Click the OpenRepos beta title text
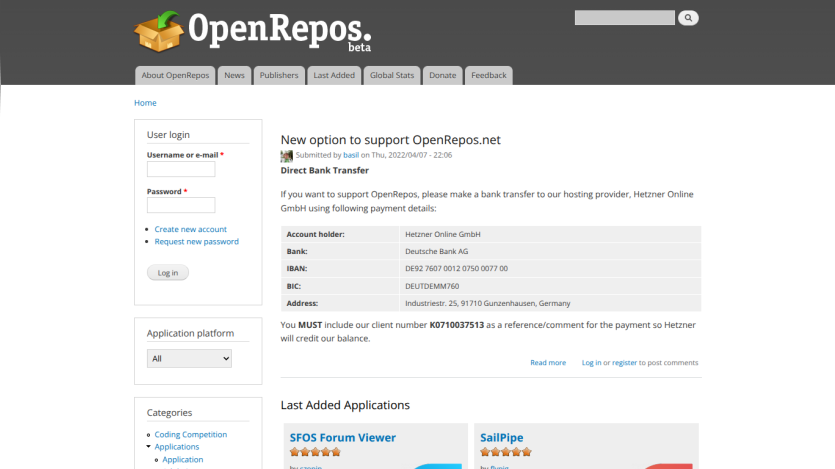Screen dimensions: 835x469 (x=280, y=31)
